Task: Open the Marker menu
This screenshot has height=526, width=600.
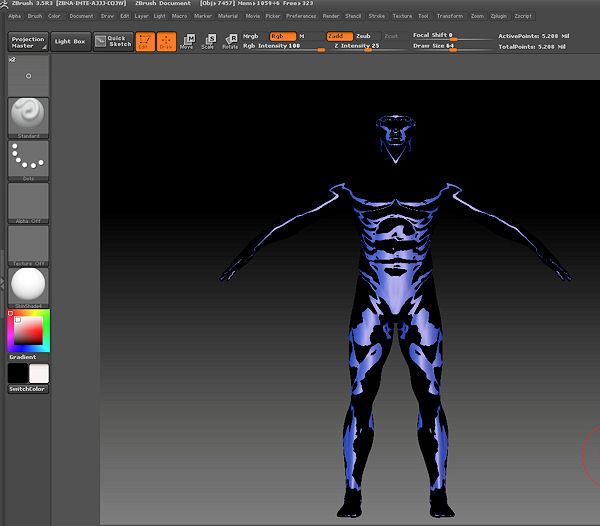Action: pos(203,16)
